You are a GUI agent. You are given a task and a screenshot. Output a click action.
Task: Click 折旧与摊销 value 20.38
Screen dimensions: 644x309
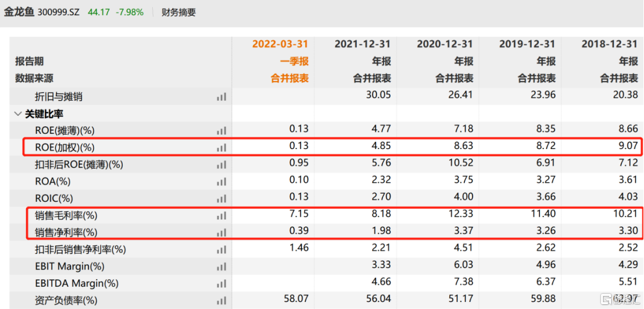tap(627, 96)
